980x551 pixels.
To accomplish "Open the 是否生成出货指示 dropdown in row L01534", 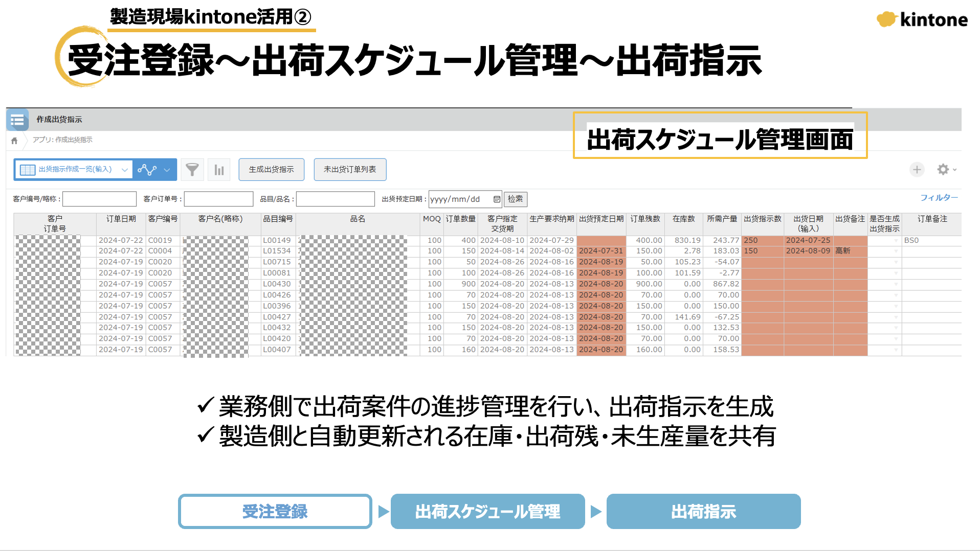I will (896, 251).
